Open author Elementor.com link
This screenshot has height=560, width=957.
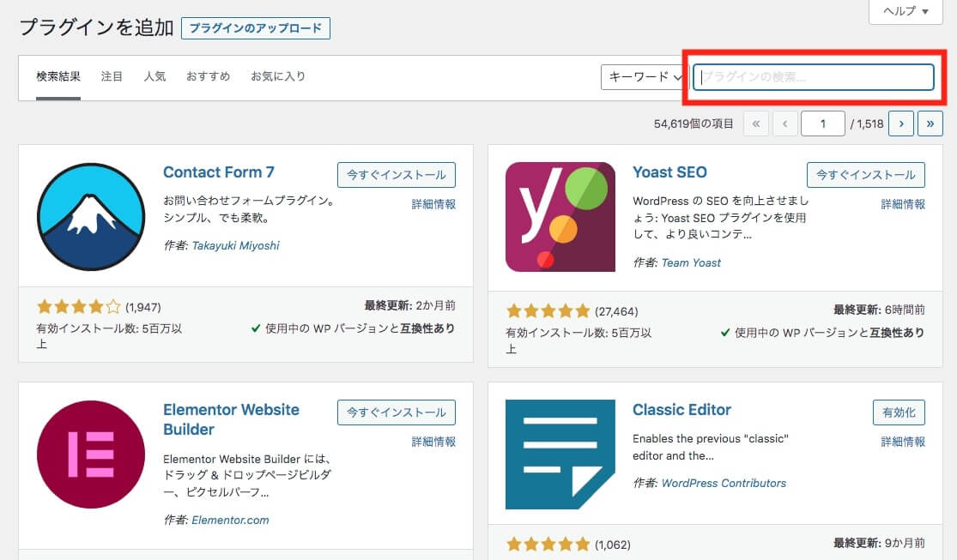230,521
